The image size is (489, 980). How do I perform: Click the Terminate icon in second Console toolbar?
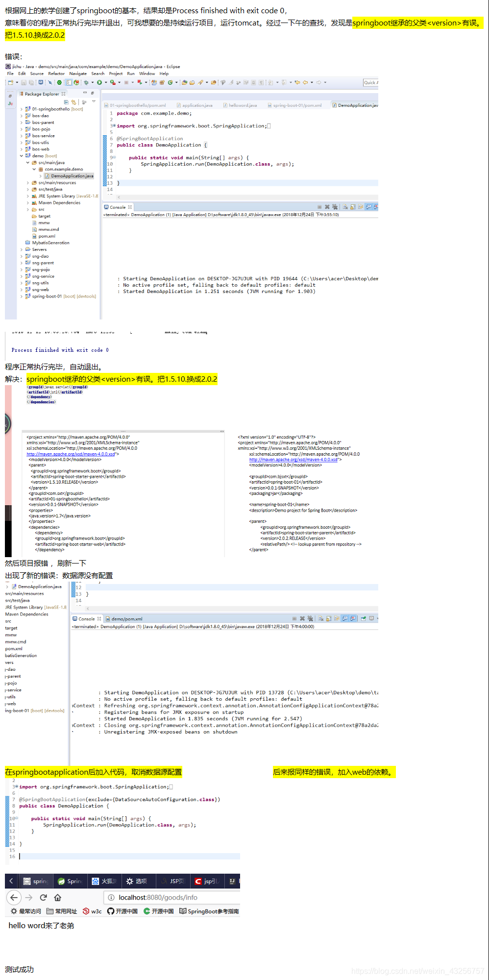coord(294,619)
